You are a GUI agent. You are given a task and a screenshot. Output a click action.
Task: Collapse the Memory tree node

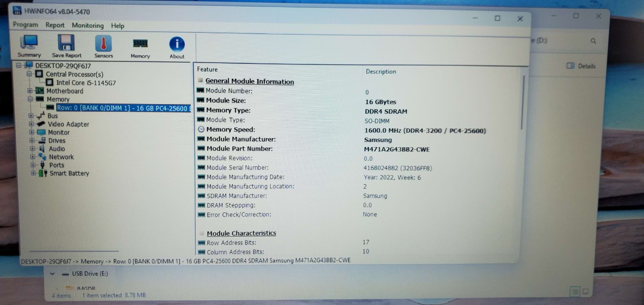tap(30, 99)
